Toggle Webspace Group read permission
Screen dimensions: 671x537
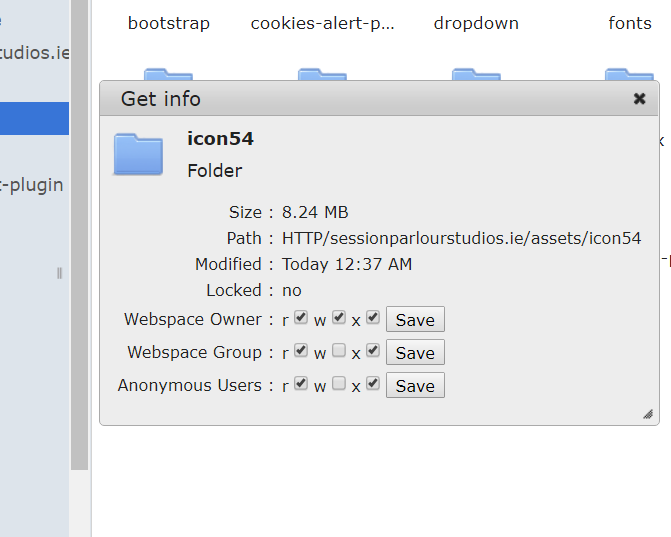click(301, 351)
